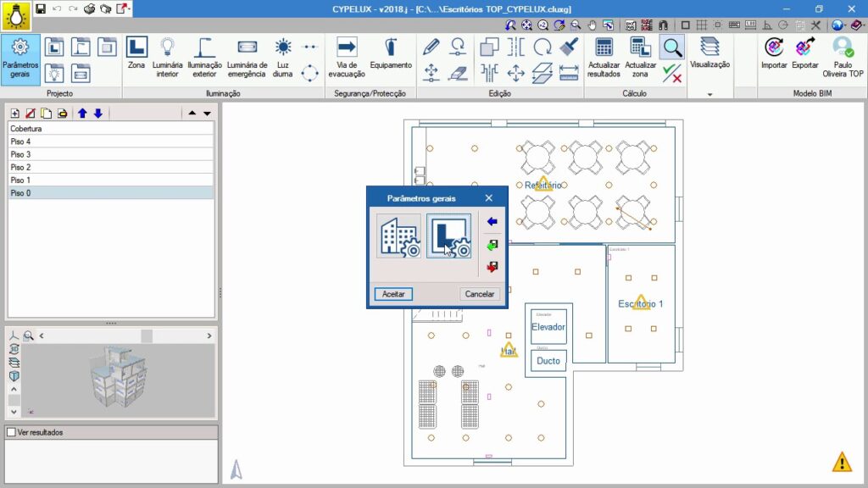Toggle the magnet snap icon in top toolbar

pyautogui.click(x=664, y=25)
